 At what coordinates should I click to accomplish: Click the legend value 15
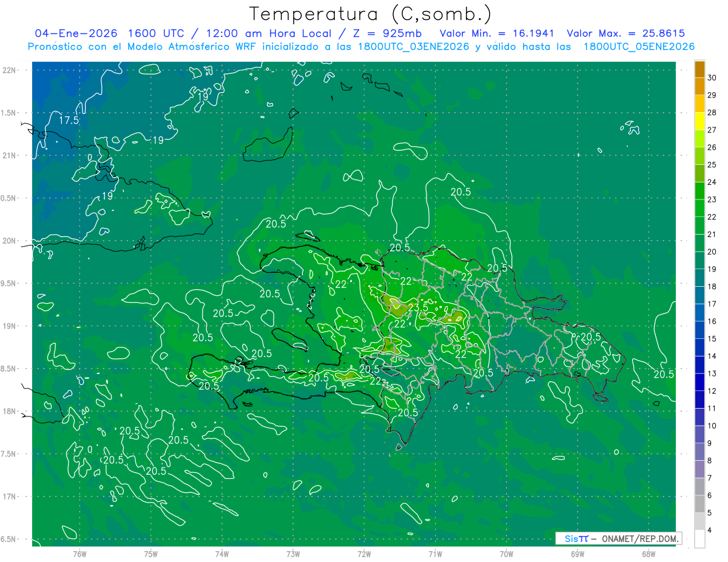pos(712,339)
